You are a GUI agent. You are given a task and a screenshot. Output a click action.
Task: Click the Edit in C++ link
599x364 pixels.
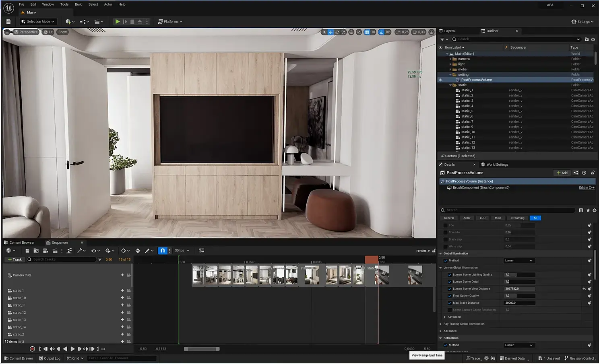pyautogui.click(x=586, y=188)
